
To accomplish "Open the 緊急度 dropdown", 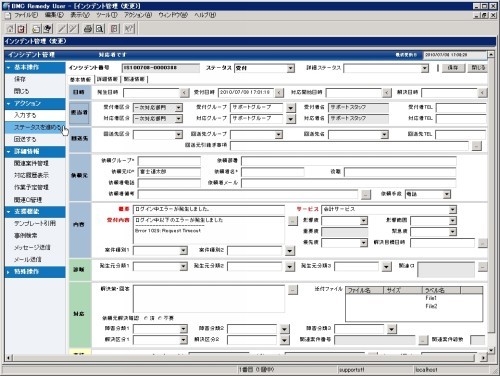I will [452, 232].
